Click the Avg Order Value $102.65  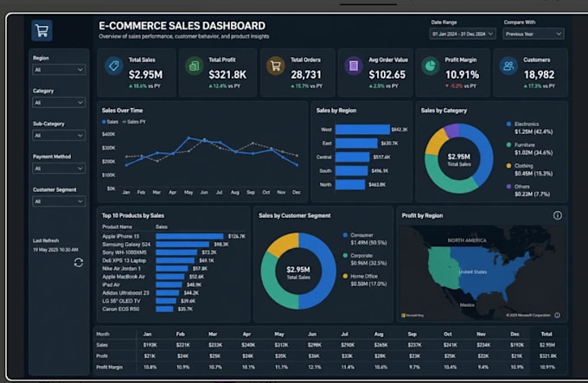pos(387,74)
